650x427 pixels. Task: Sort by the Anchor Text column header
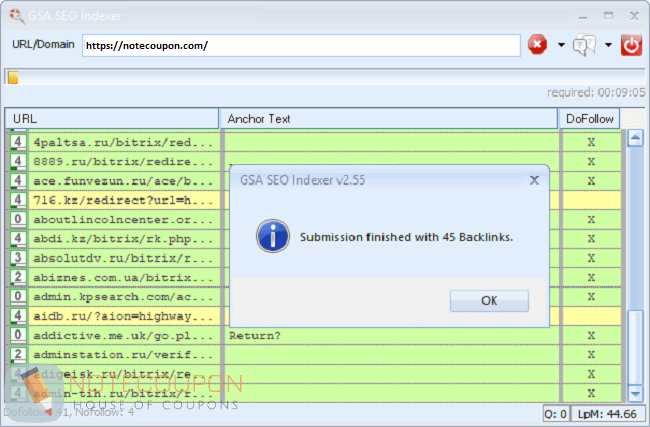coord(388,119)
